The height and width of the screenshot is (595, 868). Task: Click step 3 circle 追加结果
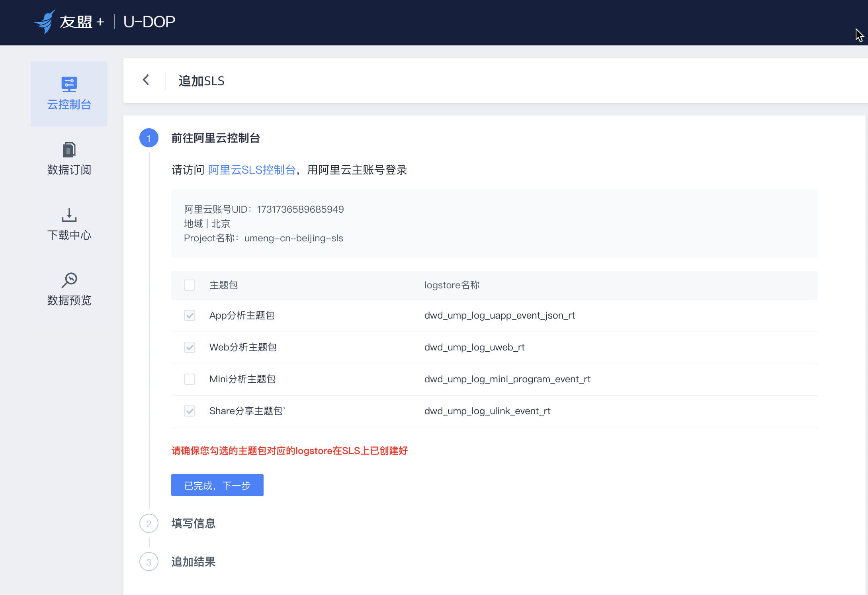[149, 562]
